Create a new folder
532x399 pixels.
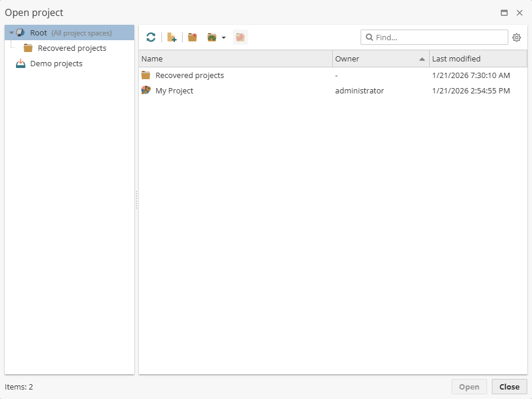tap(192, 37)
